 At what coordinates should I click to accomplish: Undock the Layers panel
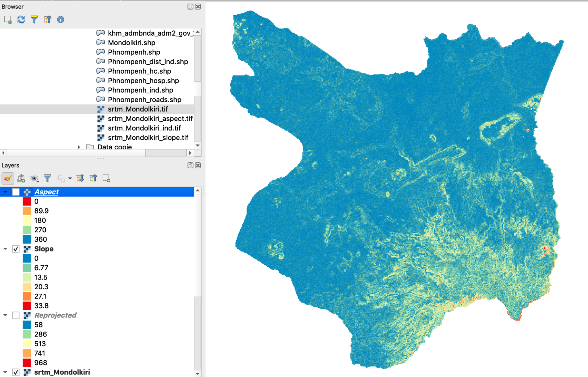coord(190,165)
